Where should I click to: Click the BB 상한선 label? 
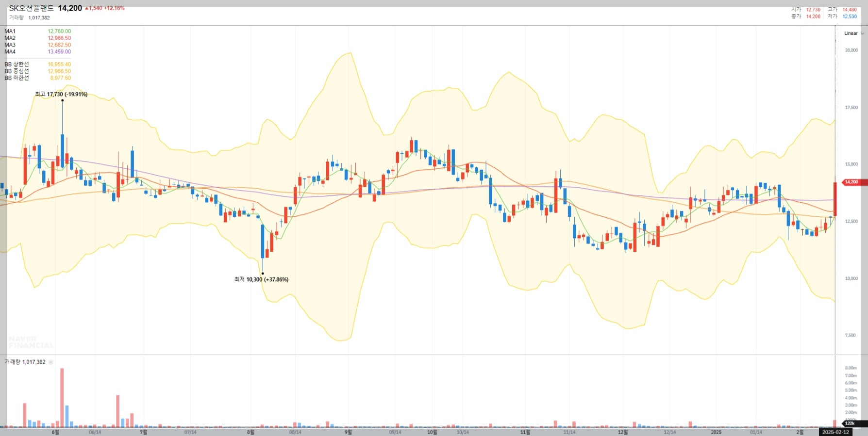pos(17,65)
